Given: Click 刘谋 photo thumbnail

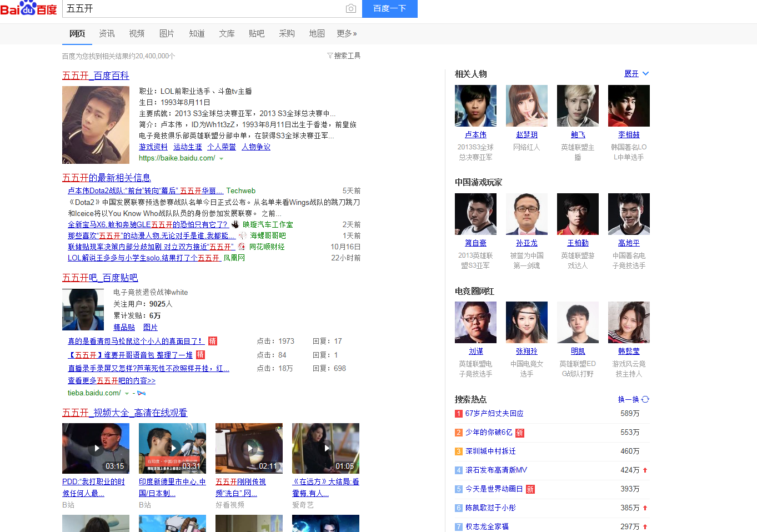Looking at the screenshot, I should (x=475, y=322).
